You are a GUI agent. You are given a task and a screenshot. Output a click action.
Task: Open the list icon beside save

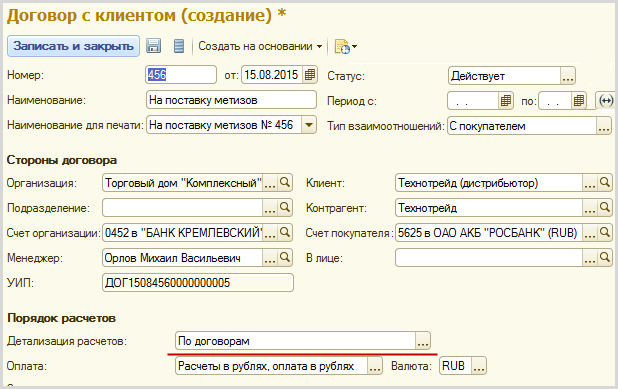pyautogui.click(x=179, y=46)
